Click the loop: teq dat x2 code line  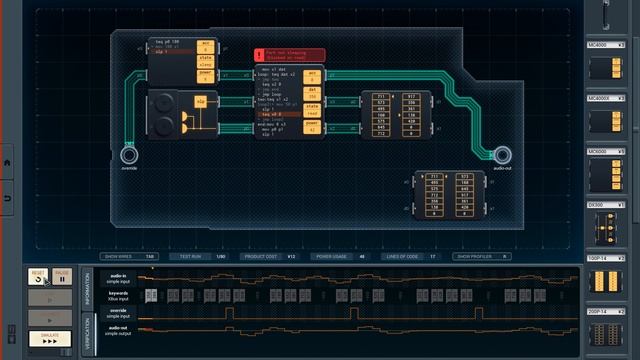click(276, 75)
